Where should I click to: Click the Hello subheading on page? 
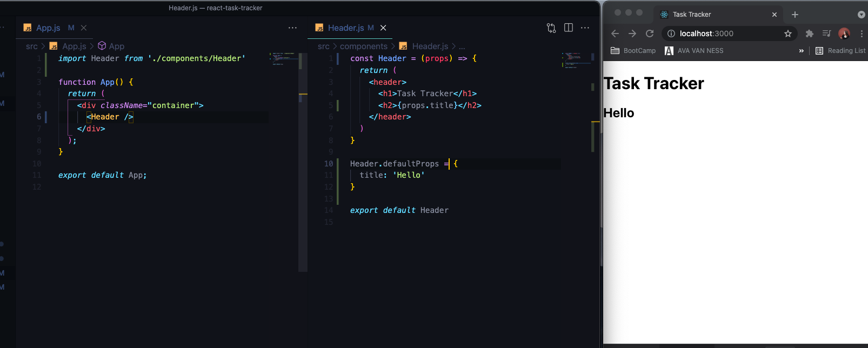pos(619,113)
